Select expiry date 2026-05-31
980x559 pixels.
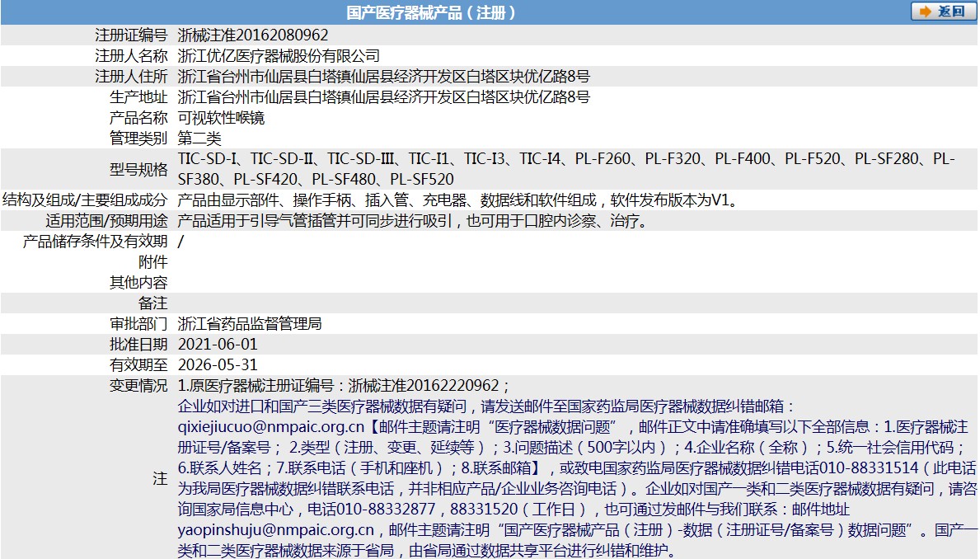tap(218, 365)
